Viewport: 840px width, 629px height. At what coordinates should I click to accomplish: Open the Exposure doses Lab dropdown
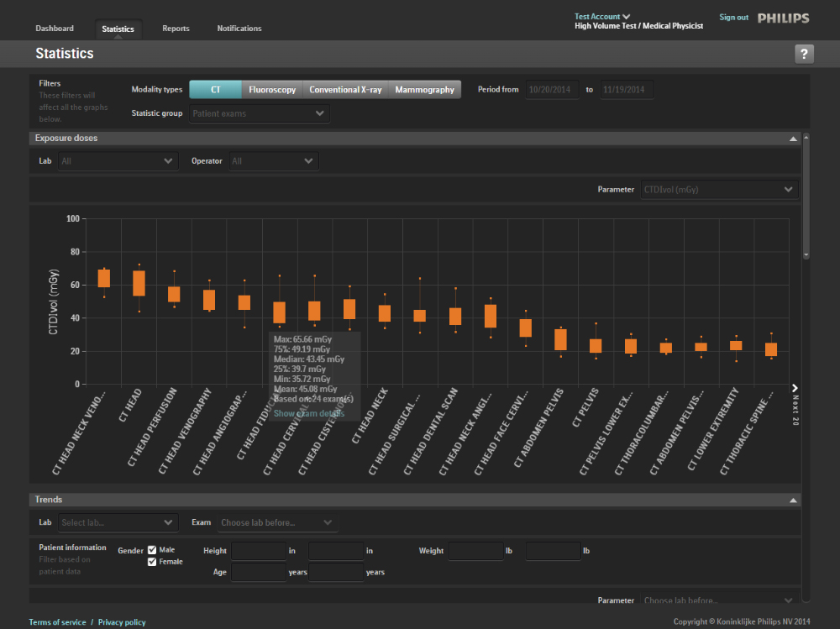pos(118,161)
